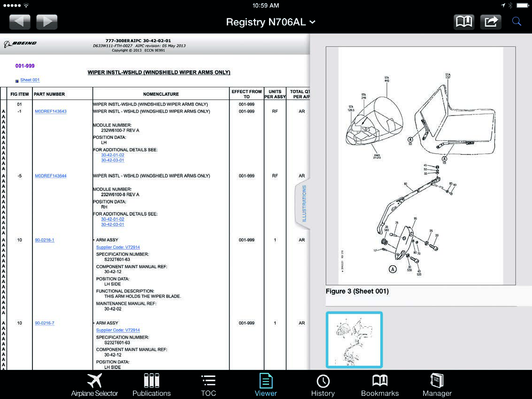Tap the PART NUMBER column header
The height and width of the screenshot is (399, 532).
point(49,94)
